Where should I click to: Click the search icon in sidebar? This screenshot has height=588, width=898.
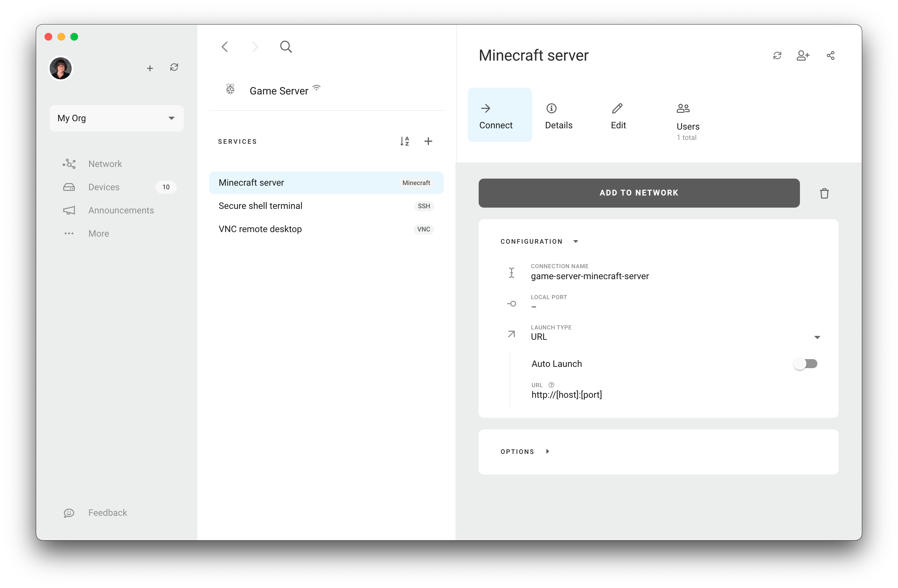coord(285,47)
